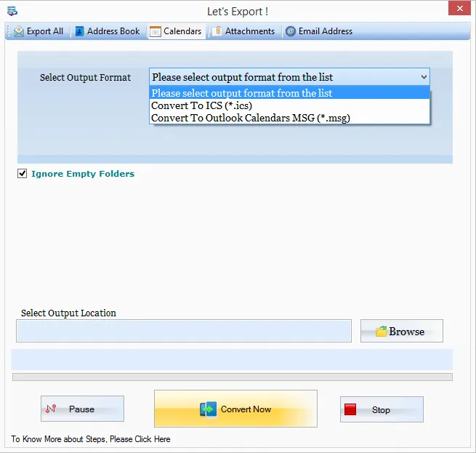Click the 'Select Output Location' label
476x453 pixels.
(68, 313)
